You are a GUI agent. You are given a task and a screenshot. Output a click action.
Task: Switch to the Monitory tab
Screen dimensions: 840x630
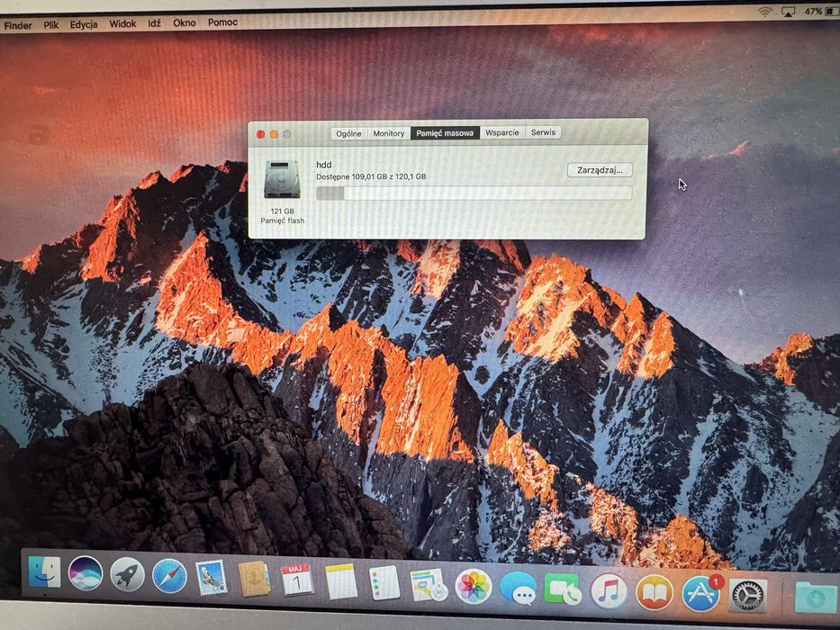pyautogui.click(x=388, y=133)
